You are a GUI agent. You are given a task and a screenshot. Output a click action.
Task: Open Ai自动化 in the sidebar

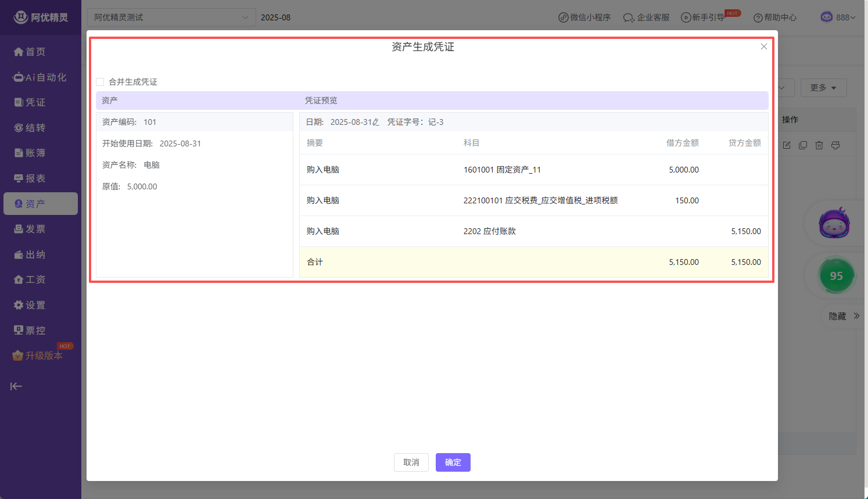pyautogui.click(x=40, y=77)
